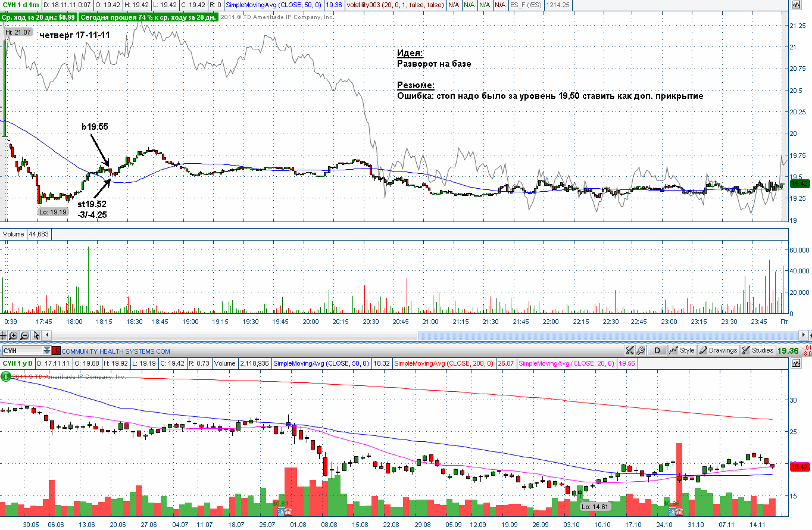Expand the CYH symbol dropdown
The width and height of the screenshot is (812, 530).
point(46,351)
